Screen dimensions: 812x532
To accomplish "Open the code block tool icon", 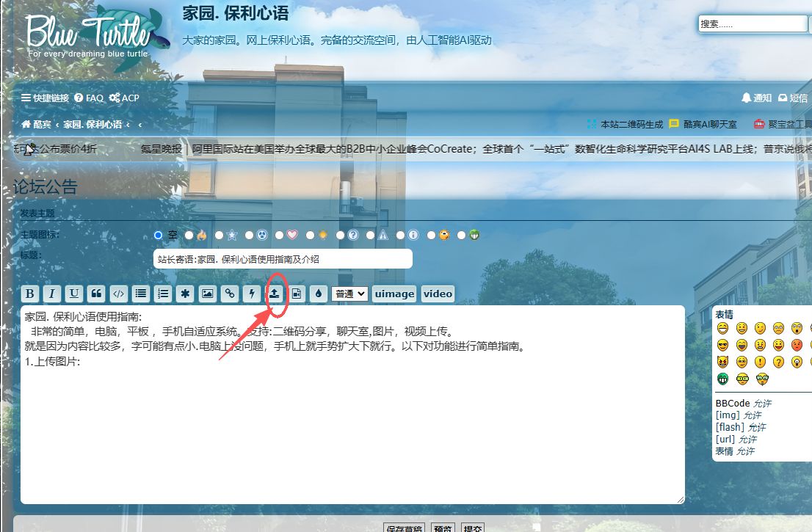I will click(119, 294).
